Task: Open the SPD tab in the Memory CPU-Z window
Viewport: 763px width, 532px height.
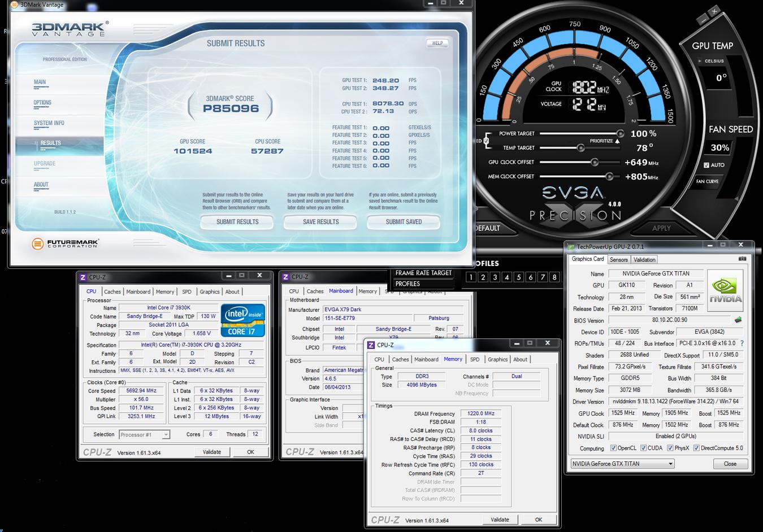Action: tap(475, 359)
